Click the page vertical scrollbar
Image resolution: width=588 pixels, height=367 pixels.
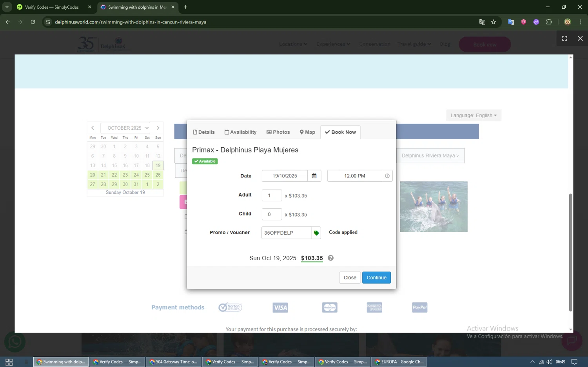pos(570,253)
